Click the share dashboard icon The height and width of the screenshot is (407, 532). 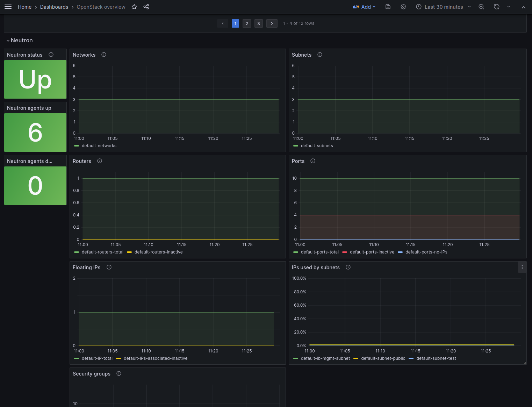click(x=146, y=7)
